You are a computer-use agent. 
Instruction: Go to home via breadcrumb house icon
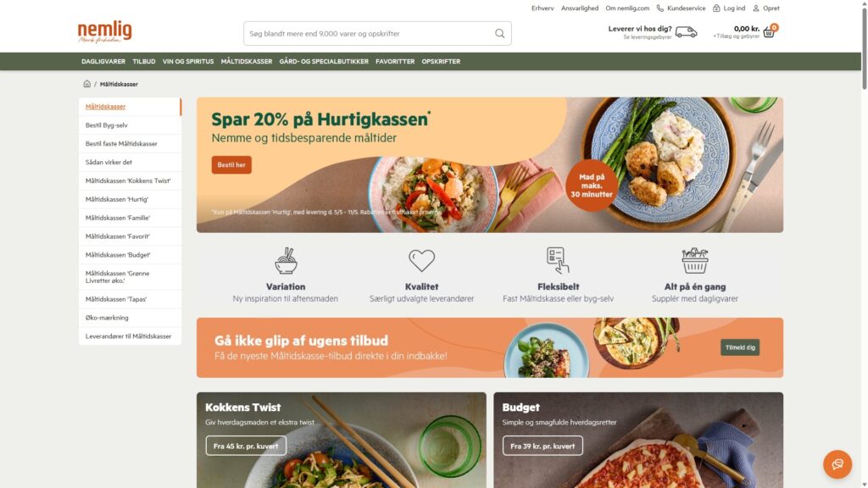pos(87,84)
